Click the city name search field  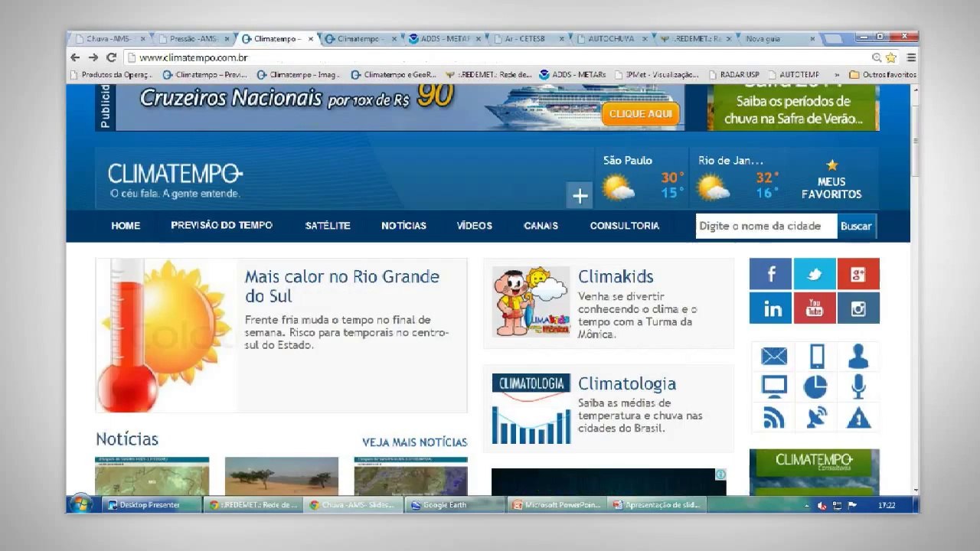click(766, 227)
